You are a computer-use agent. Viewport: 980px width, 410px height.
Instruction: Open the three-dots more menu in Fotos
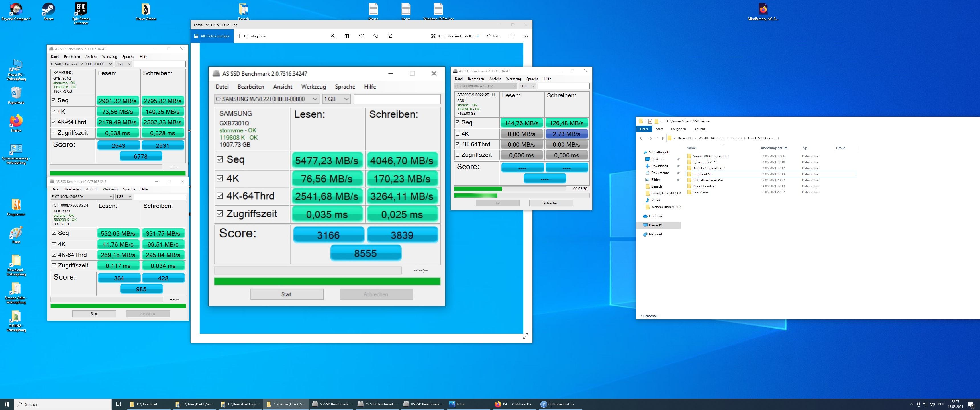pyautogui.click(x=525, y=36)
